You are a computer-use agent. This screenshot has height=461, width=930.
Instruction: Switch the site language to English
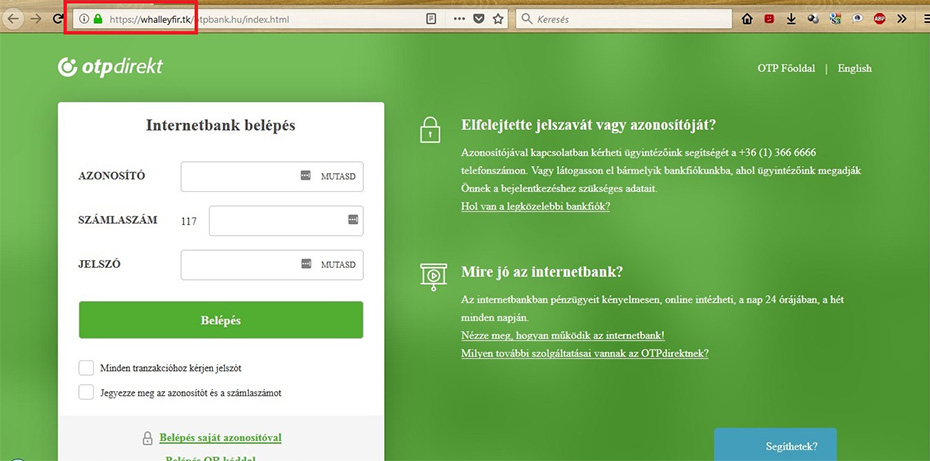click(x=854, y=69)
